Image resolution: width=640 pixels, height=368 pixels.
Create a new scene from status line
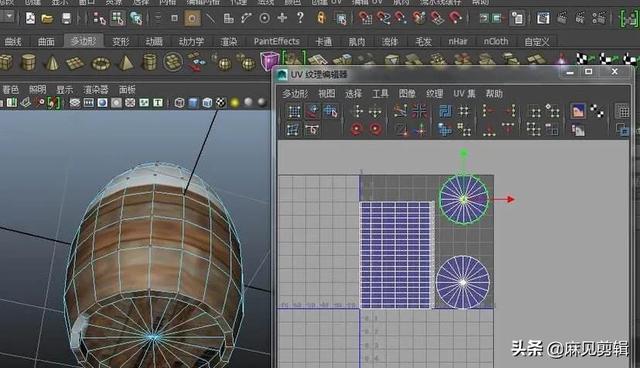coord(30,18)
